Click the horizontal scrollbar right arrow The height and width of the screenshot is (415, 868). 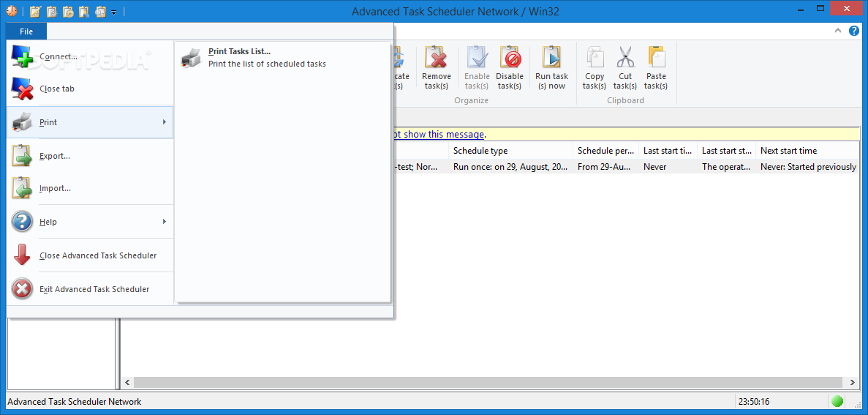coord(853,382)
